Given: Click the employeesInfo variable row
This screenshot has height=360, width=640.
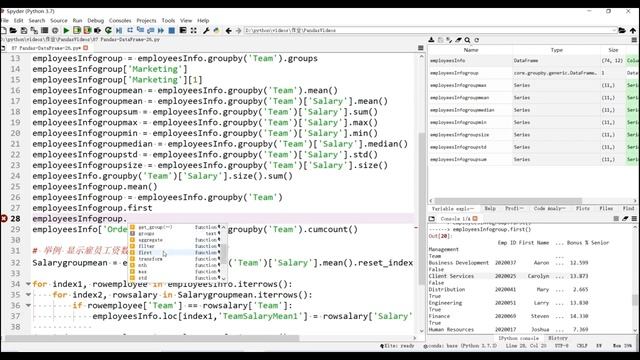Looking at the screenshot, I should (533, 60).
